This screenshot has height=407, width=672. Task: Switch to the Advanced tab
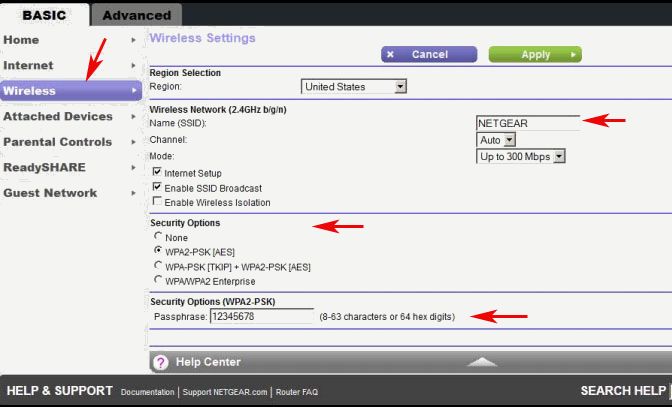[137, 15]
